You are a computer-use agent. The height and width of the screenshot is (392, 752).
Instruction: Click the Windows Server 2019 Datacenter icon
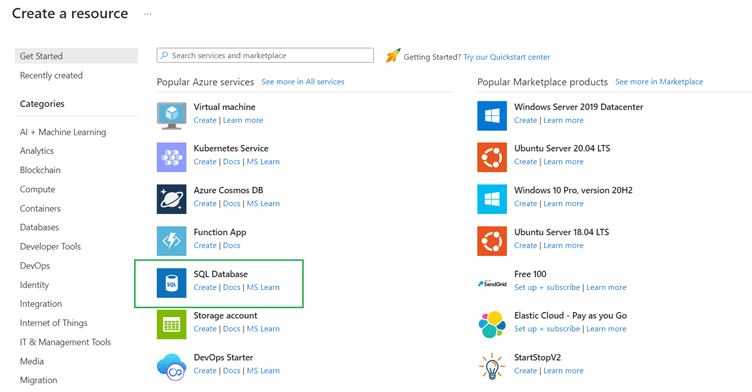pyautogui.click(x=492, y=116)
